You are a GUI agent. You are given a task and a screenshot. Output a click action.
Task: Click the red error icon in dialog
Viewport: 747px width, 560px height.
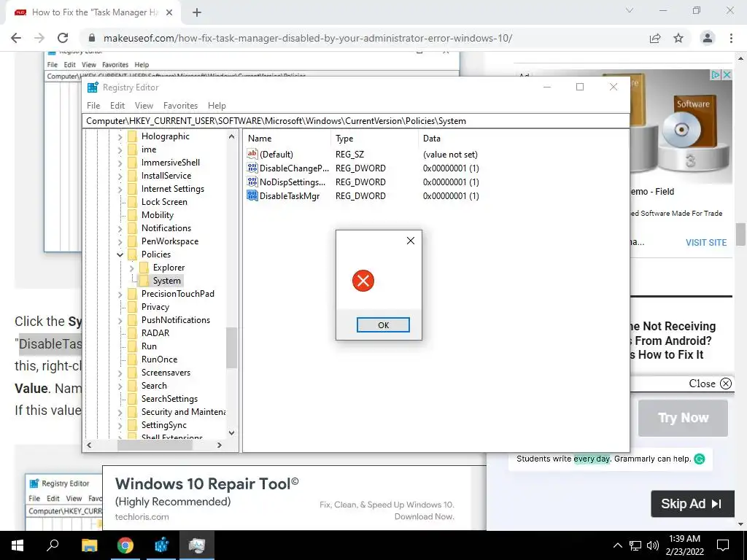click(x=363, y=281)
